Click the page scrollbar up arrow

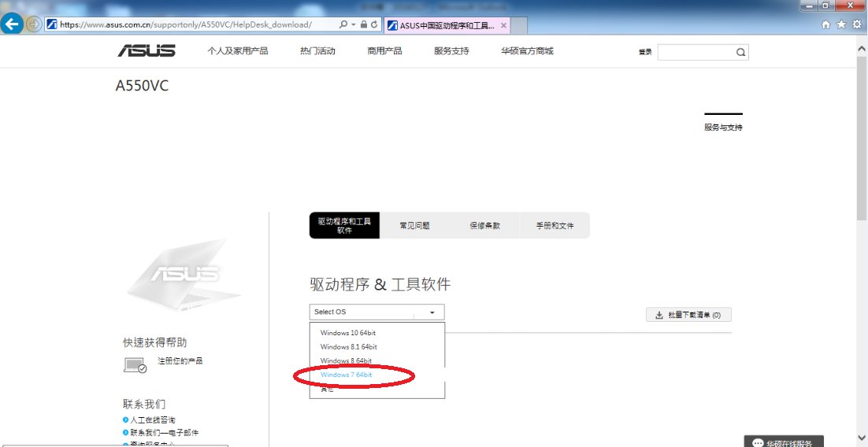[862, 50]
